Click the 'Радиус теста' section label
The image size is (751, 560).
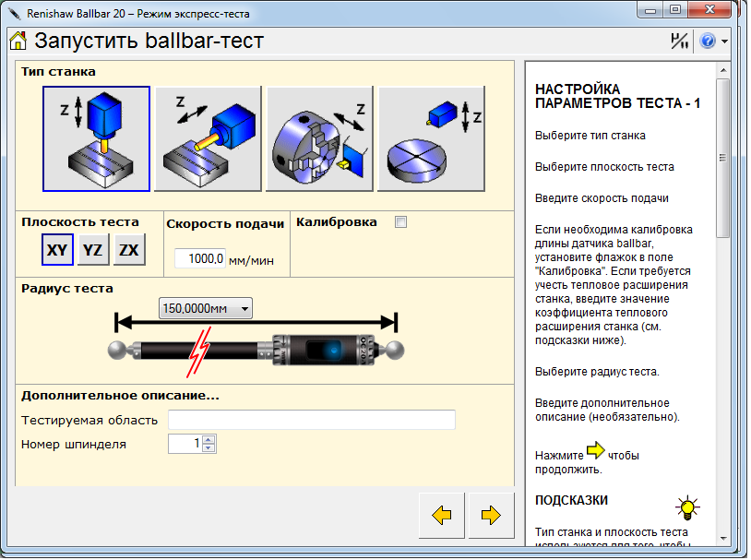tap(67, 289)
